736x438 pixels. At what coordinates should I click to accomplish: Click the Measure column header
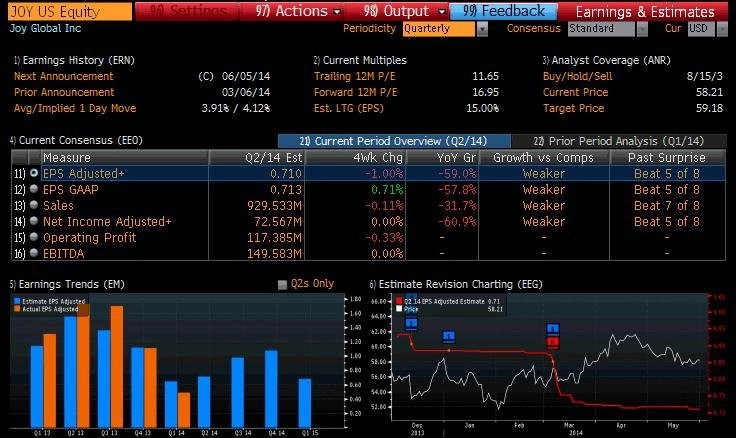pos(124,157)
